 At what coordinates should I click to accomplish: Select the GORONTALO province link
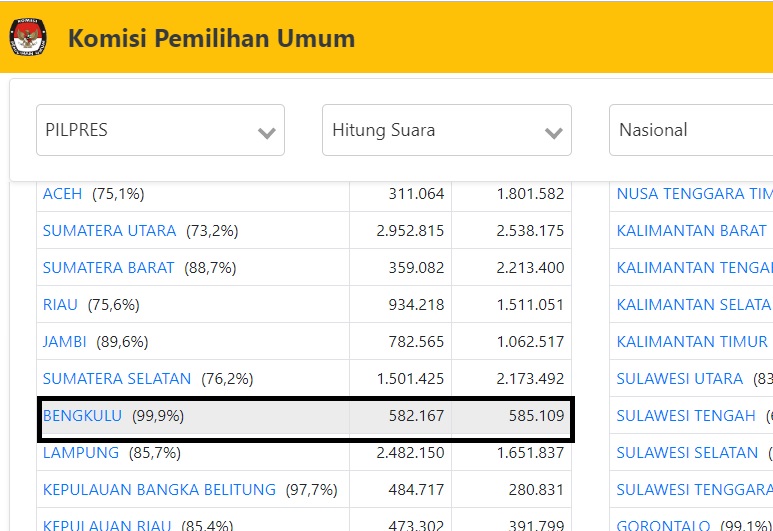(663, 525)
